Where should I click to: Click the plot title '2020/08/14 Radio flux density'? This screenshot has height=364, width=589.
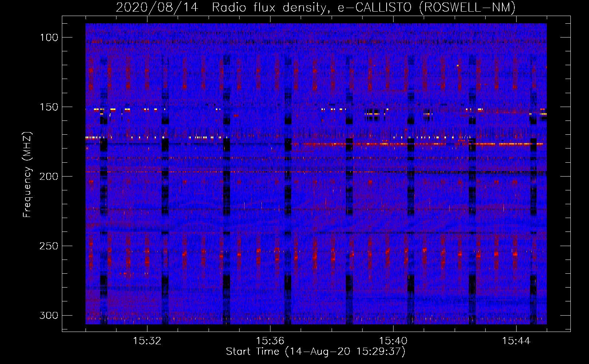pyautogui.click(x=316, y=8)
